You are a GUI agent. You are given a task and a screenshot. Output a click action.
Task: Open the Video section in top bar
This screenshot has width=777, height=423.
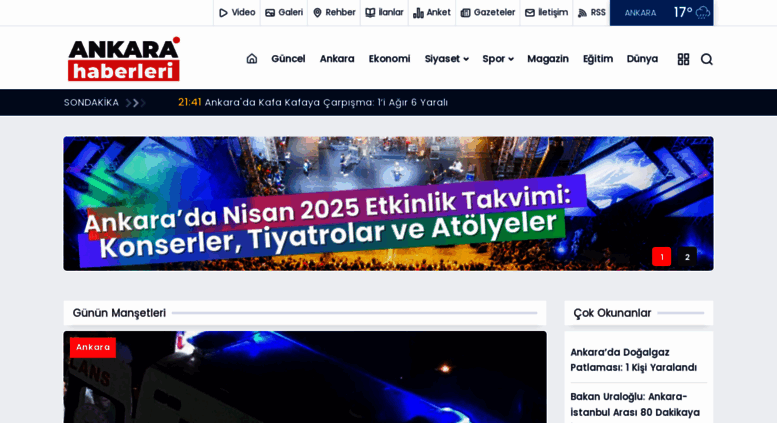[237, 12]
